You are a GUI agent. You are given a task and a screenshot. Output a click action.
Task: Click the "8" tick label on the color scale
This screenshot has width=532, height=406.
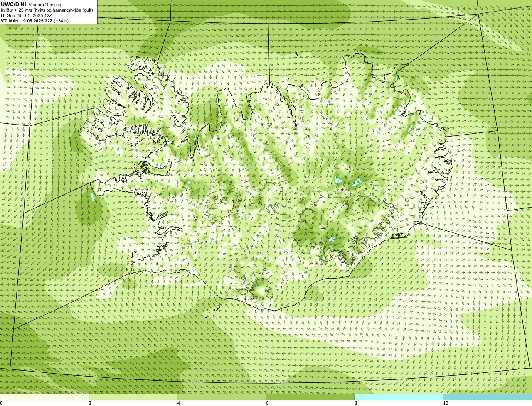coord(356,403)
